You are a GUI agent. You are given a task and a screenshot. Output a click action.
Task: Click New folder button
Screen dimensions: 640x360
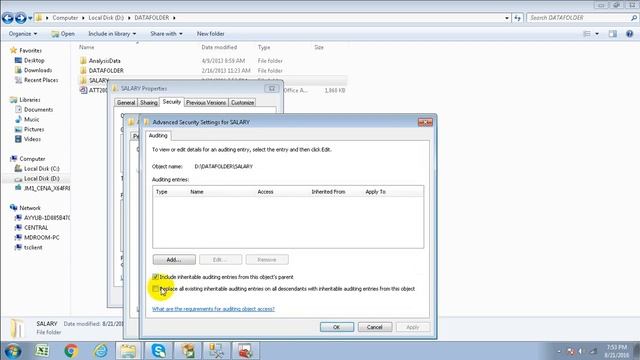click(x=211, y=34)
